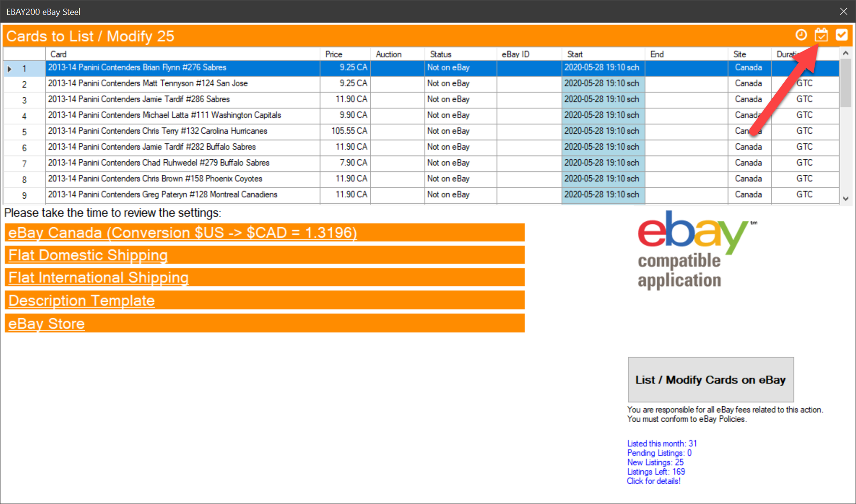Image resolution: width=856 pixels, height=504 pixels.
Task: Click 'Listings Left: 169' text
Action: pyautogui.click(x=656, y=472)
